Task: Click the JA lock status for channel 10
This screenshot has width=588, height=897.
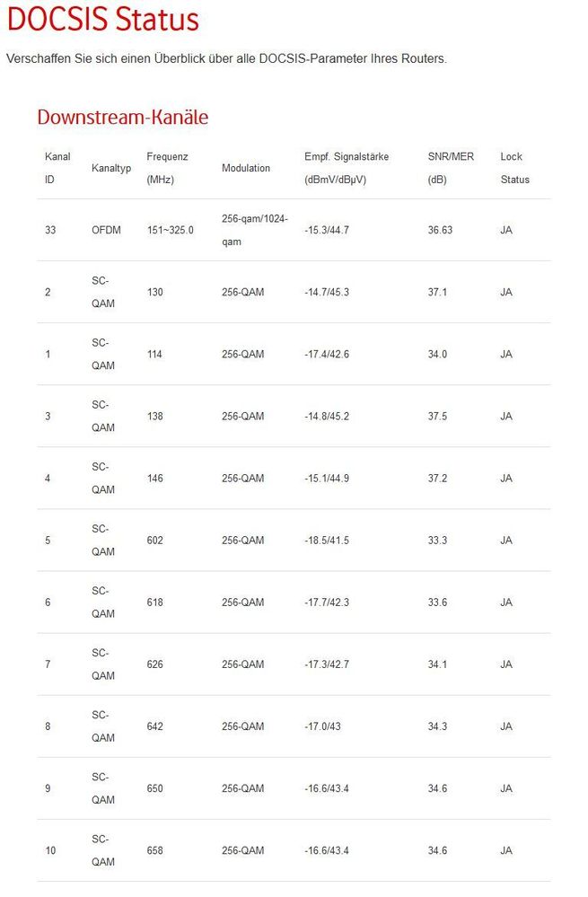Action: [x=505, y=850]
